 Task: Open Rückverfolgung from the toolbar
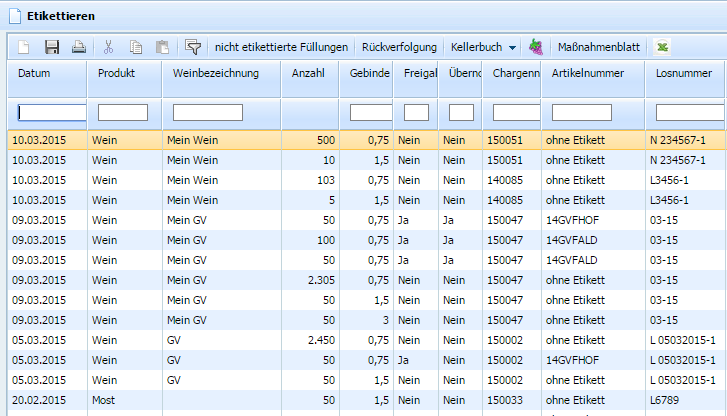[399, 47]
